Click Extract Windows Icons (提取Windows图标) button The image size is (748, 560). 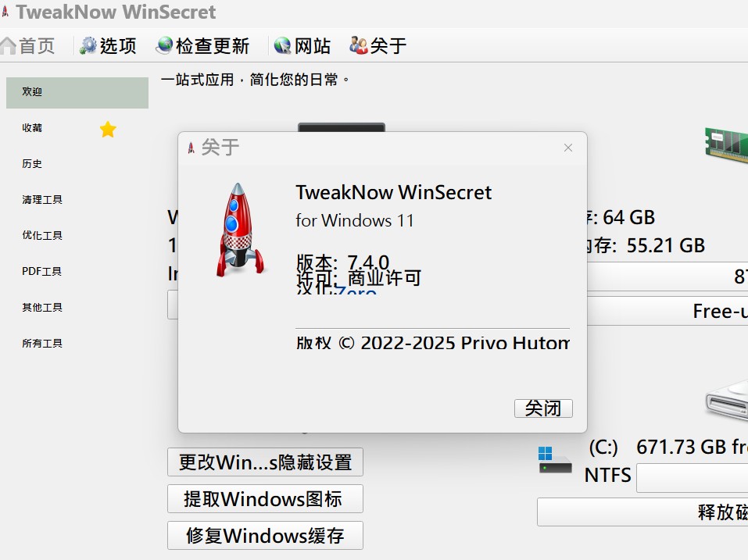265,499
